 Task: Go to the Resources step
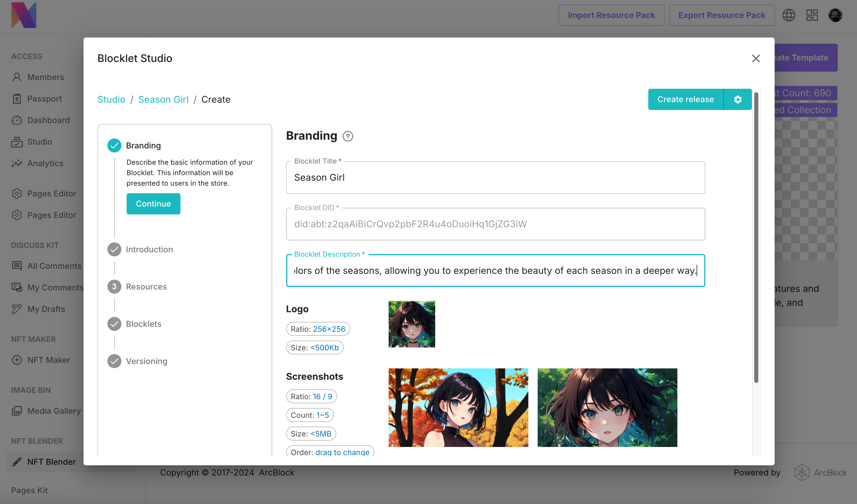146,287
